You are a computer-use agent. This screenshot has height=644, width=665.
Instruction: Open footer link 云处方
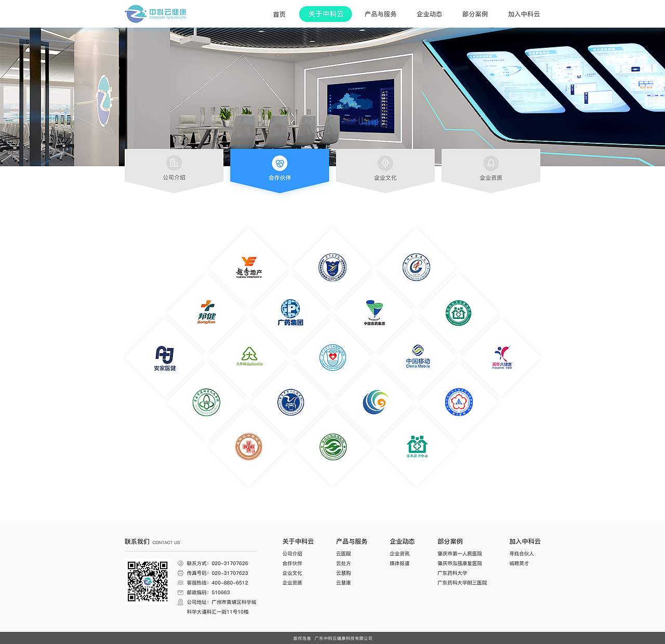pyautogui.click(x=343, y=563)
